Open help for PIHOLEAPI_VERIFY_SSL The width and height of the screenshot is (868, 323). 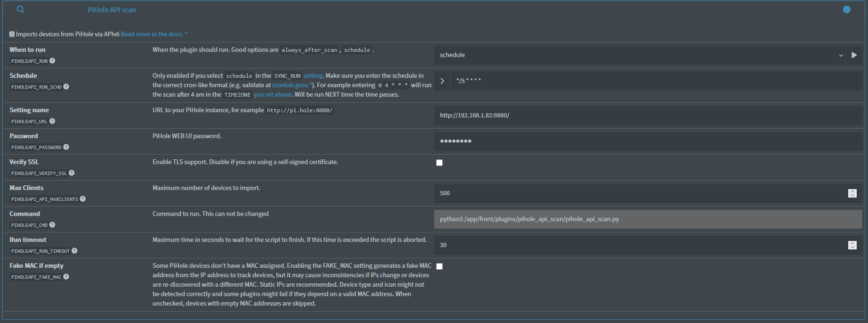click(72, 173)
